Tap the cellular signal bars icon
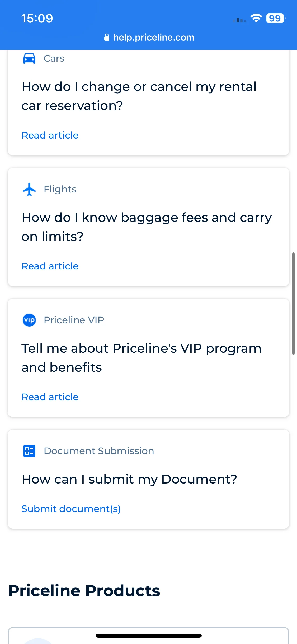Screen dimensions: 297x644 coord(240,20)
